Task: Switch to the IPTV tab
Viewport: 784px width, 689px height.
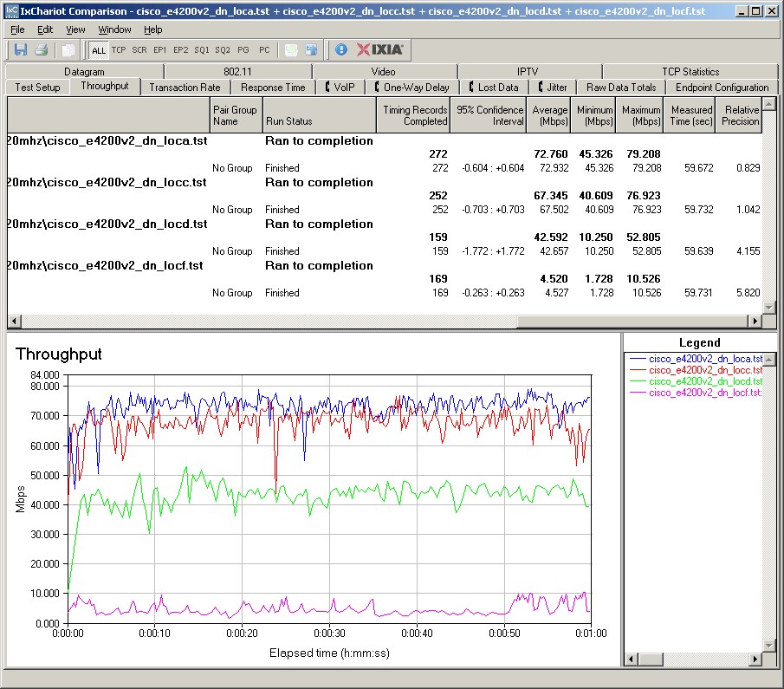Action: 528,72
